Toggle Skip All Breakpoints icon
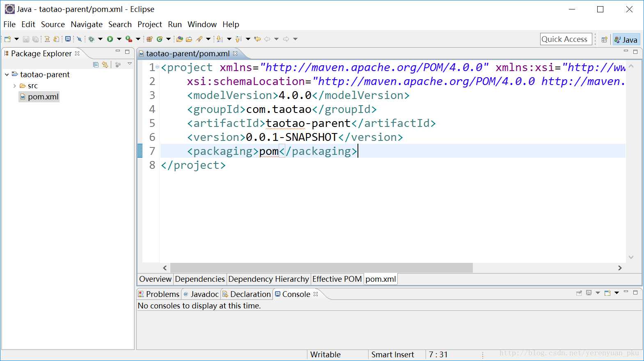644x361 pixels. coord(79,39)
